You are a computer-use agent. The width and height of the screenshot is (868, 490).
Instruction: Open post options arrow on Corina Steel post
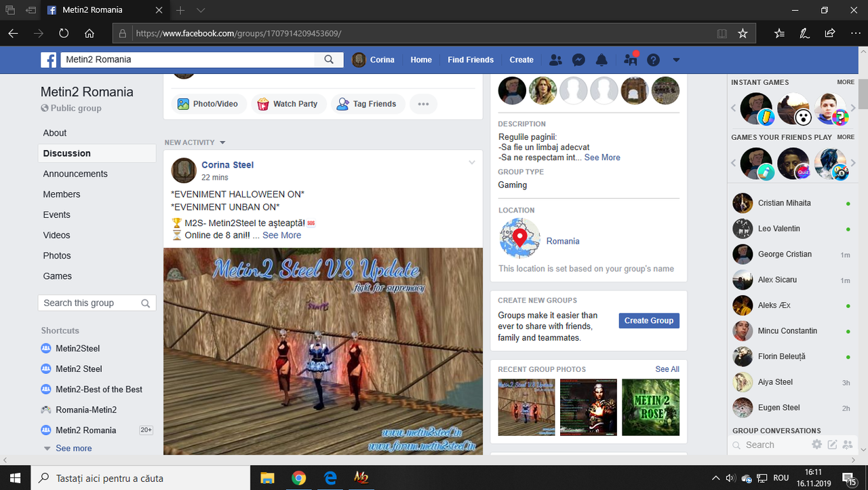pos(472,163)
